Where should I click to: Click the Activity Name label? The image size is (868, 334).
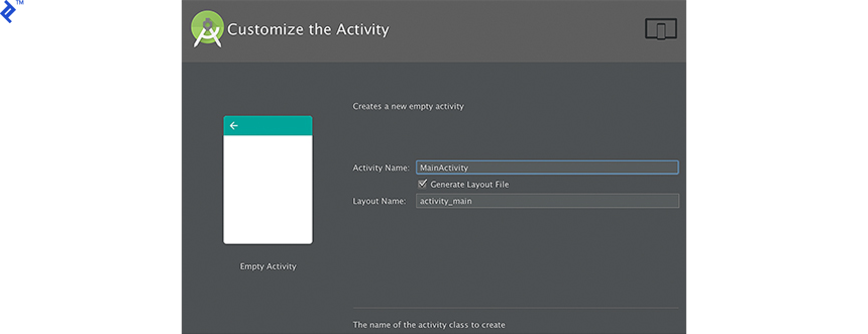point(381,168)
